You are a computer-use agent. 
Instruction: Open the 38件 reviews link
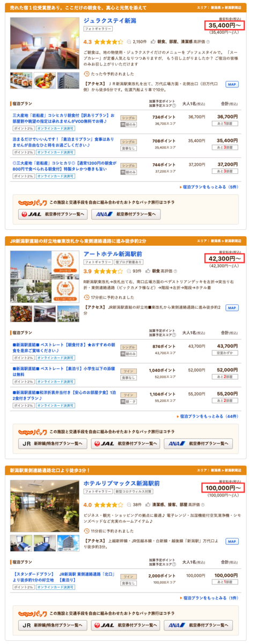tap(137, 504)
